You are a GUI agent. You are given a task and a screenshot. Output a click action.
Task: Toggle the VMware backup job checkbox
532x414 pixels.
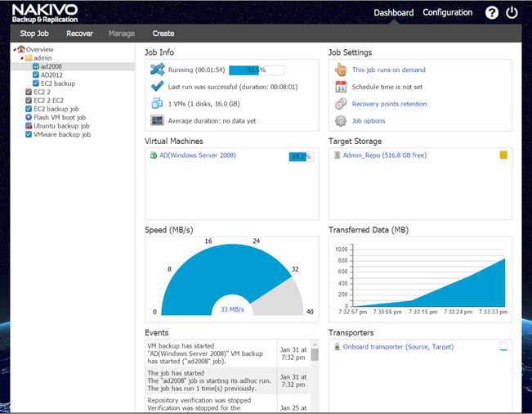coord(29,134)
